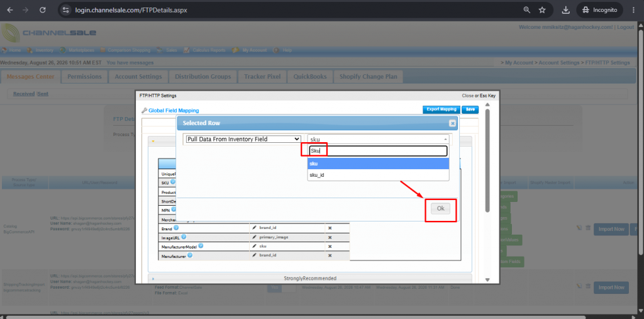Select the highlighted 'sku' option
The width and height of the screenshot is (644, 319).
[x=378, y=164]
